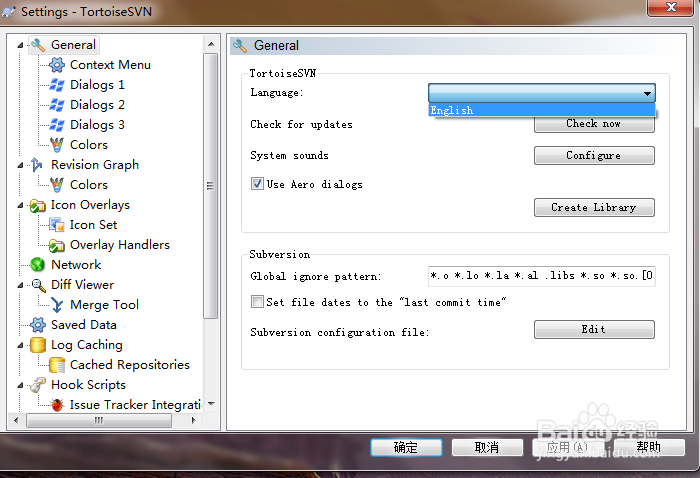The width and height of the screenshot is (700, 478).
Task: Click the Cached Repositories icon
Action: [57, 365]
